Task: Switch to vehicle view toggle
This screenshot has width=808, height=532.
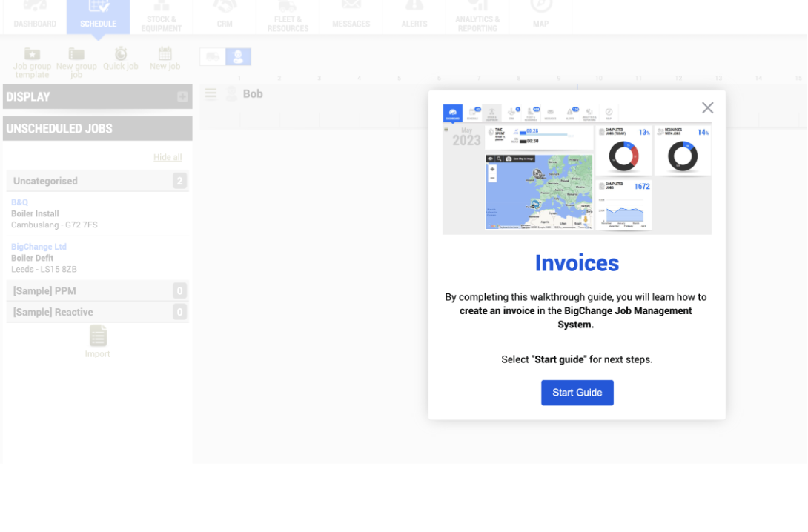Action: coord(213,56)
